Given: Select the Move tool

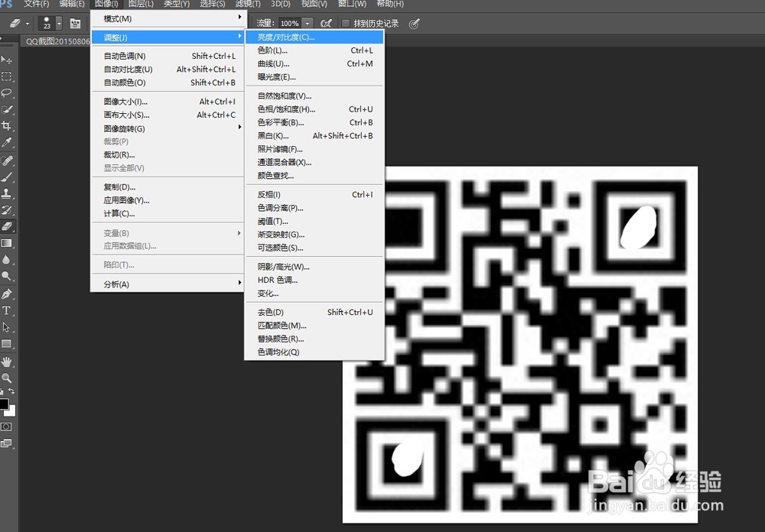Looking at the screenshot, I should pyautogui.click(x=7, y=60).
